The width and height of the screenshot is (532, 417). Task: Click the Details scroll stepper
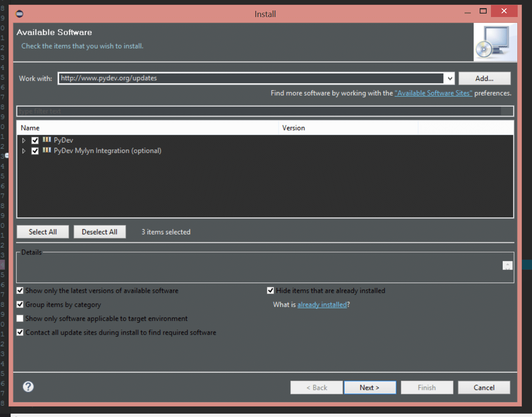pos(508,265)
